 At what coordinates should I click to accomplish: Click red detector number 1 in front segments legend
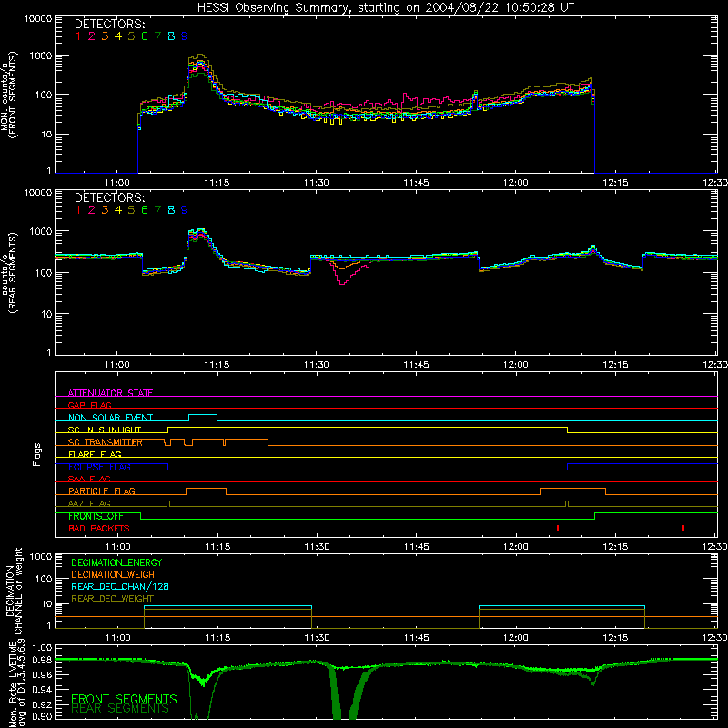(x=78, y=36)
